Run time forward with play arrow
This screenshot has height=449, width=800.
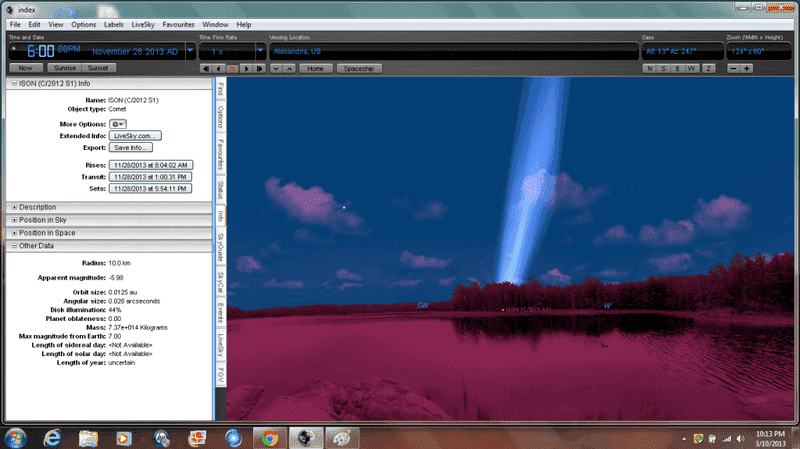[x=246, y=68]
